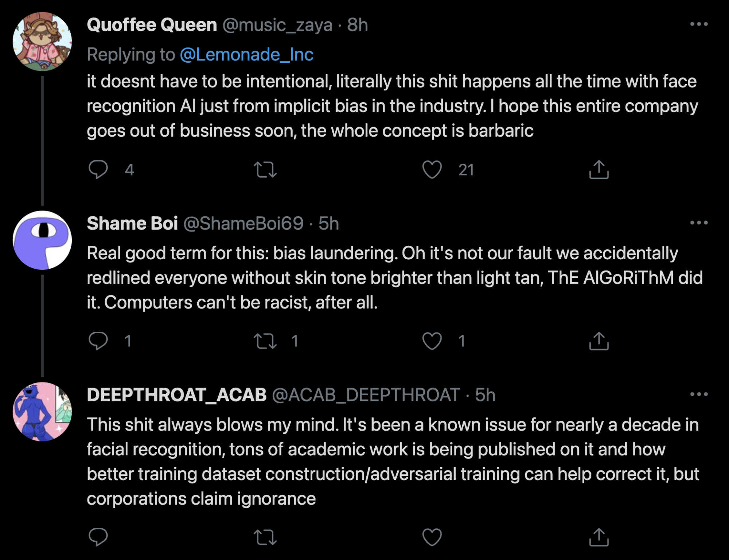The width and height of the screenshot is (729, 560).
Task: Open more options on Shame Boi's tweet
Action: click(x=699, y=223)
